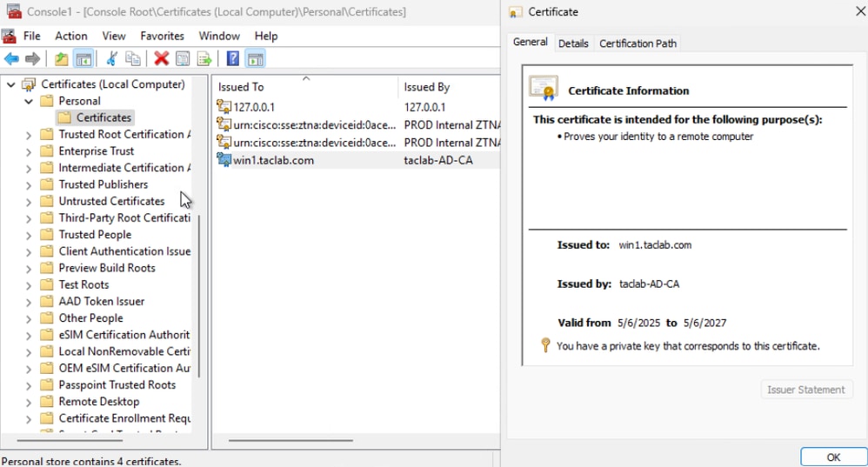The height and width of the screenshot is (467, 868).
Task: Click the Issuer Statement button
Action: pyautogui.click(x=806, y=390)
